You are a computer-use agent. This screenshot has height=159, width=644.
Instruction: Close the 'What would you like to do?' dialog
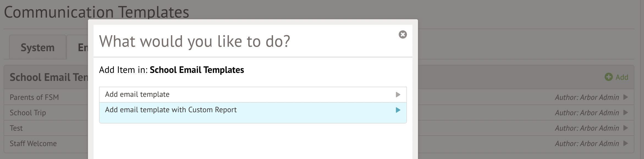point(403,34)
